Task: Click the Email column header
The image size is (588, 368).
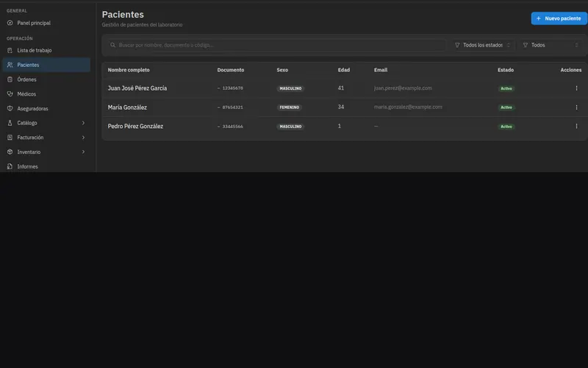Action: point(381,70)
